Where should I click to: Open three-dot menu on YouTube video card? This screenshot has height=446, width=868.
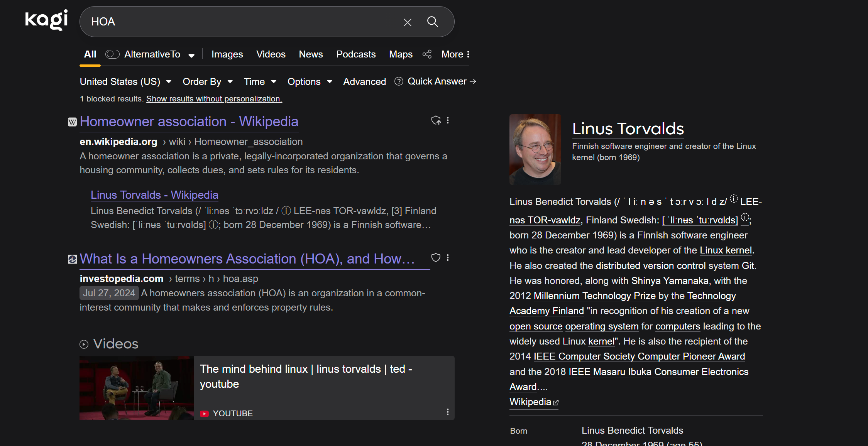coord(447,412)
